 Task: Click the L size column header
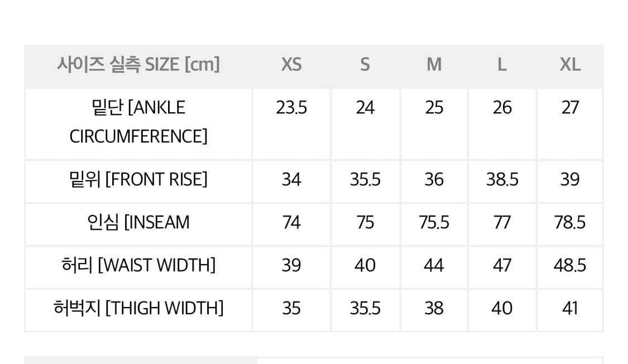click(x=502, y=65)
